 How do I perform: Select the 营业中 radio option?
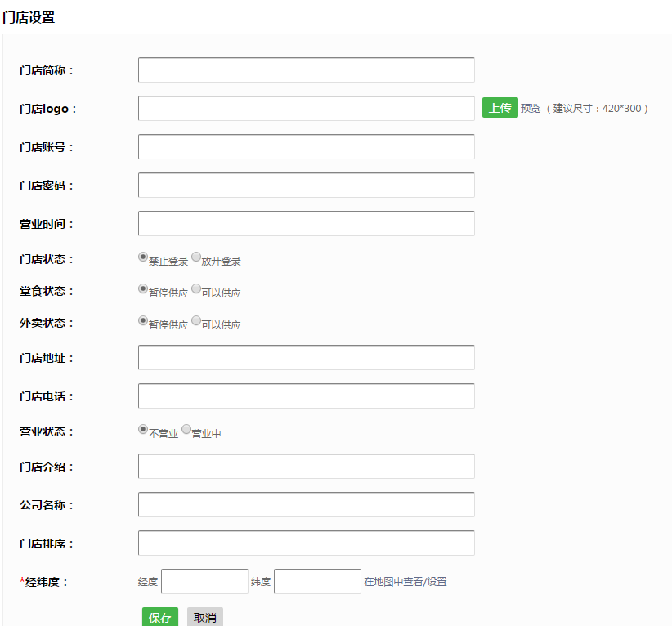point(186,429)
